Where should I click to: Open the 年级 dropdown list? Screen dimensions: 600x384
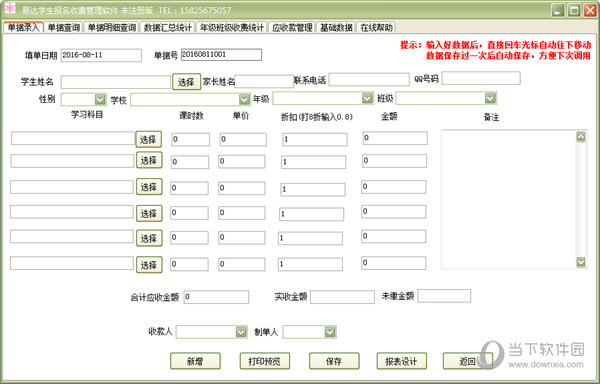coord(367,98)
